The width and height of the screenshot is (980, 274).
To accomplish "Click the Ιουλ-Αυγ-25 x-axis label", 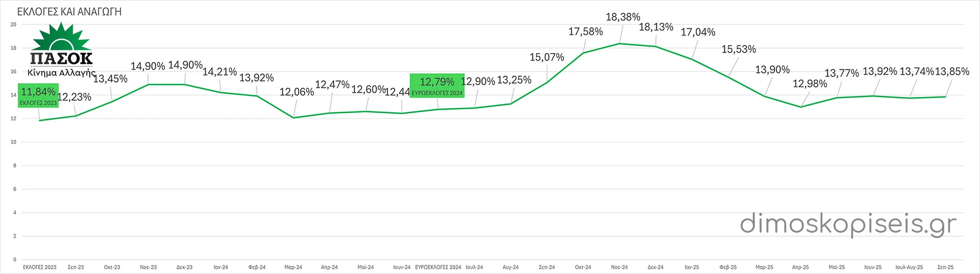I will [x=909, y=267].
